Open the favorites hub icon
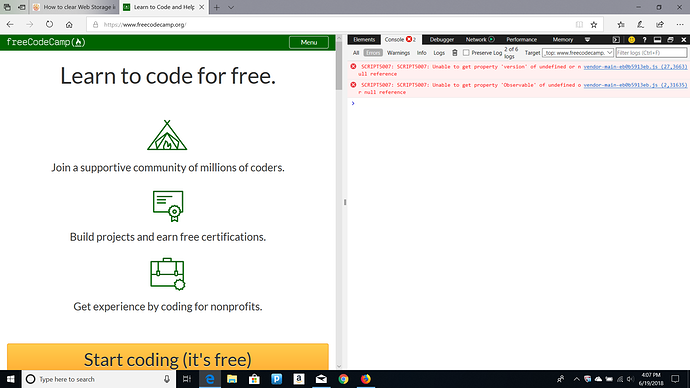 pos(620,25)
